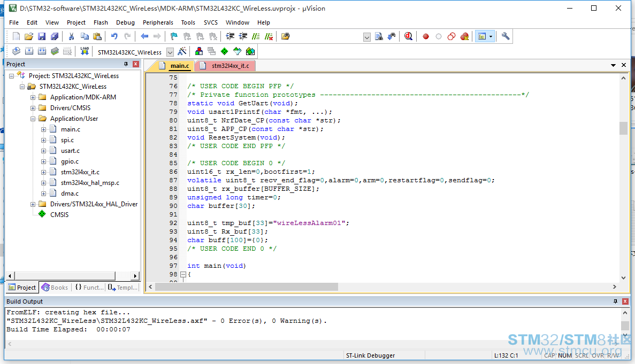
Task: Expand main.c dependencies in project tree
Action: coord(44,129)
